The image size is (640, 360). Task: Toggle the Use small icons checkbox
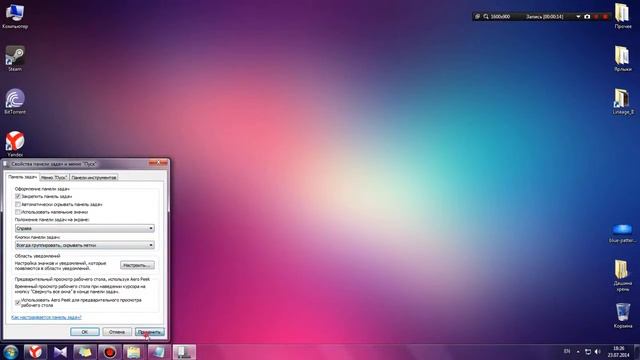pos(18,212)
